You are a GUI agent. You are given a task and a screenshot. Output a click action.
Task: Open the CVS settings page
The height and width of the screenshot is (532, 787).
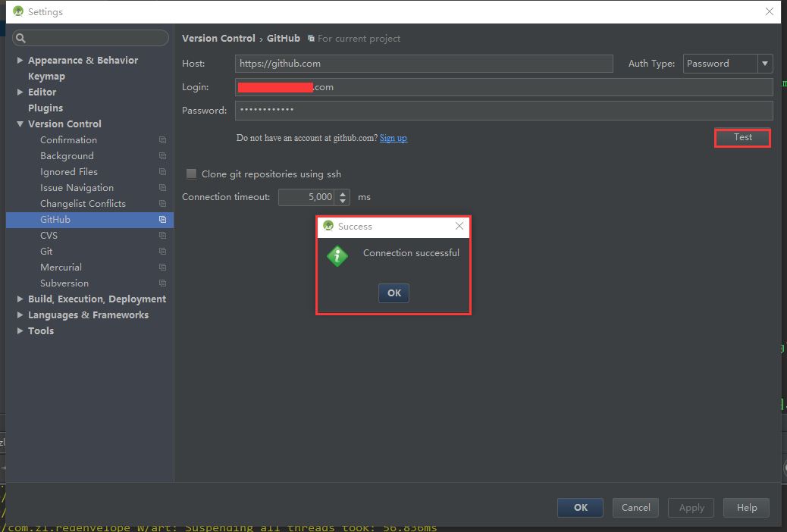(49, 236)
